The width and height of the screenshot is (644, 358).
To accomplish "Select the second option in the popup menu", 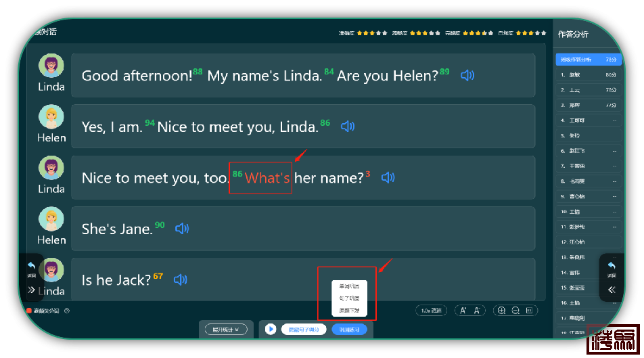I will coord(349,298).
